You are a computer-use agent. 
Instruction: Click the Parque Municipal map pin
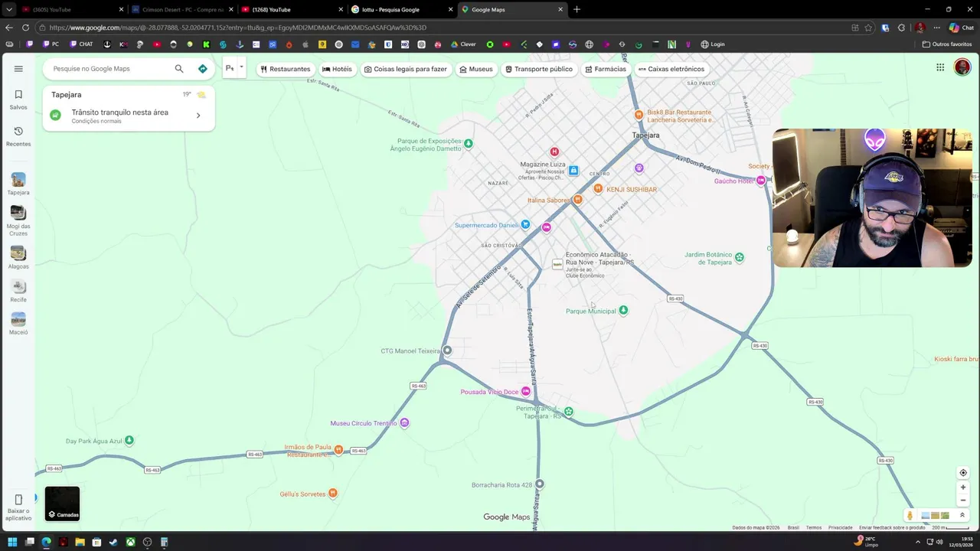click(623, 311)
